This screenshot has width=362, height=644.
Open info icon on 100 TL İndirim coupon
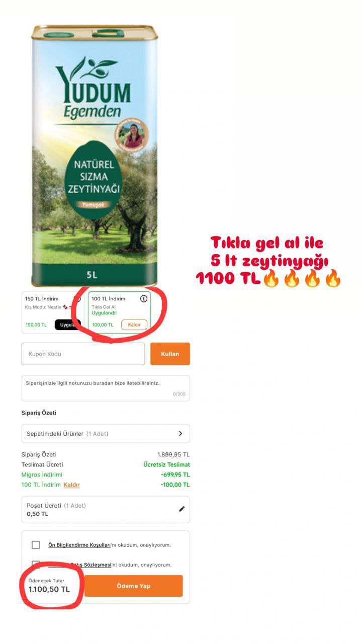click(x=144, y=298)
